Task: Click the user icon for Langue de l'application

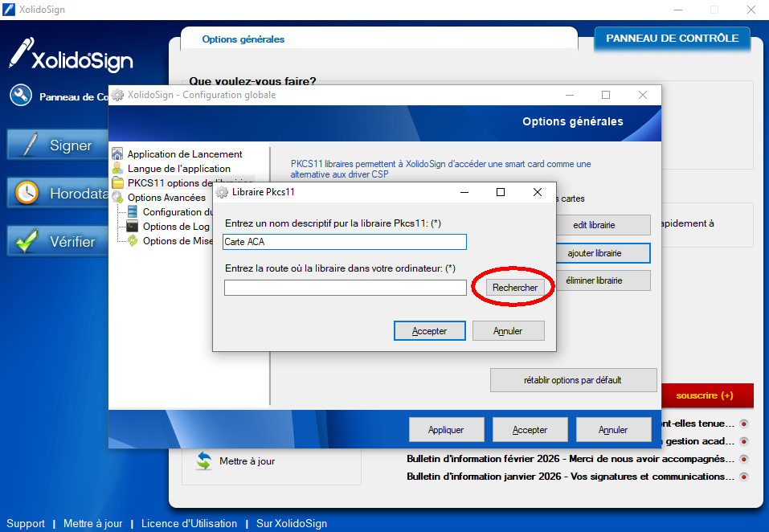Action: (117, 168)
